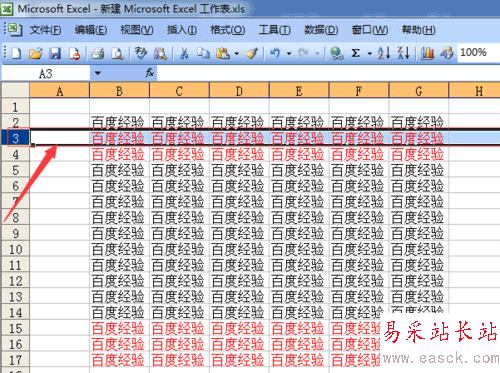Click the Excel icon in the title bar

(x=6, y=9)
